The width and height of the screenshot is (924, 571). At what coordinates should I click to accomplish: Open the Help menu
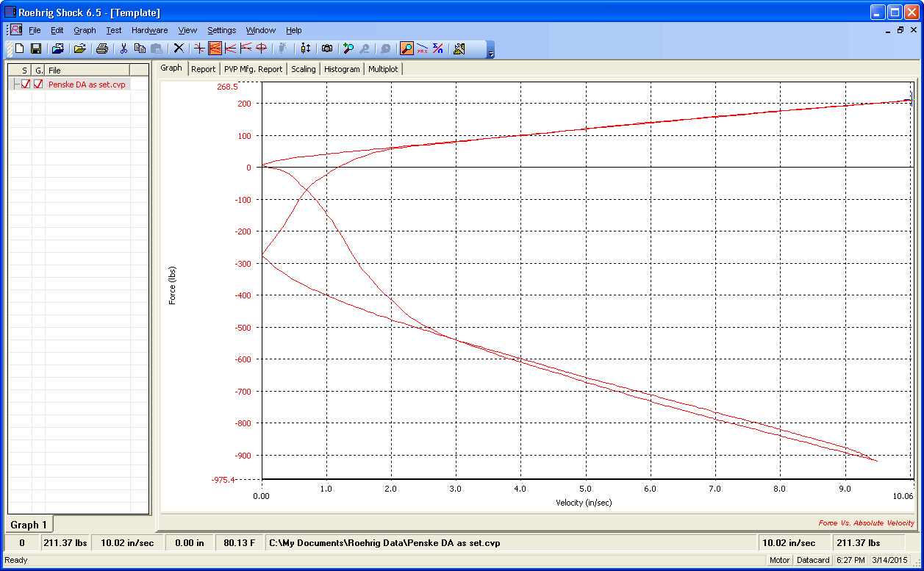(x=293, y=30)
